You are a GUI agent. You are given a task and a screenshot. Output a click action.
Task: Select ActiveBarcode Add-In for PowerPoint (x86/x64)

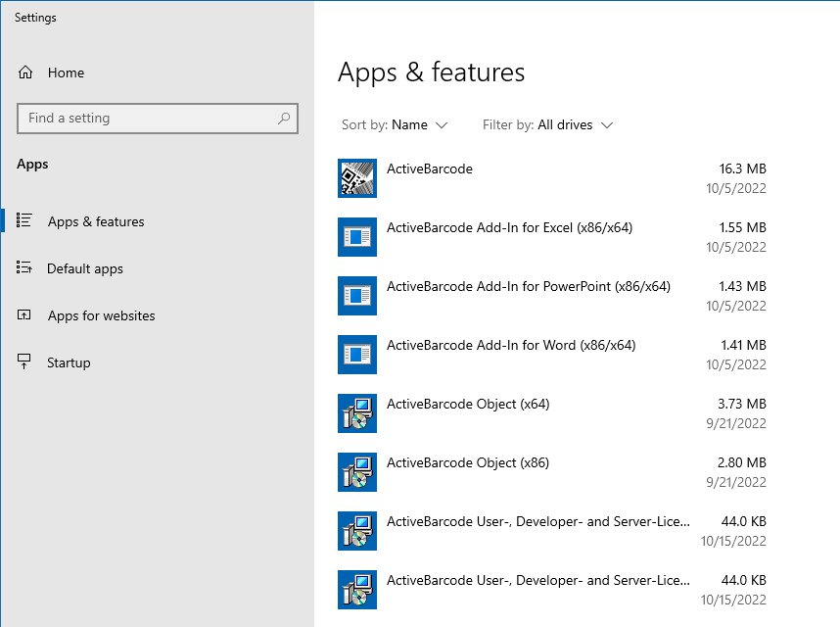[552, 296]
